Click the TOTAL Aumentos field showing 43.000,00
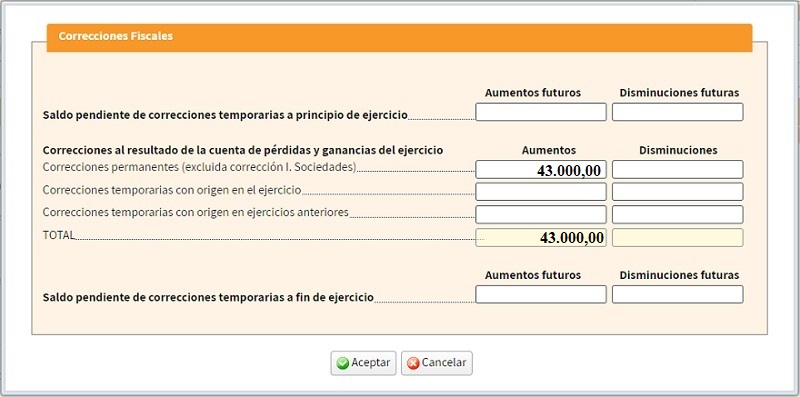The height and width of the screenshot is (397, 800). (541, 237)
